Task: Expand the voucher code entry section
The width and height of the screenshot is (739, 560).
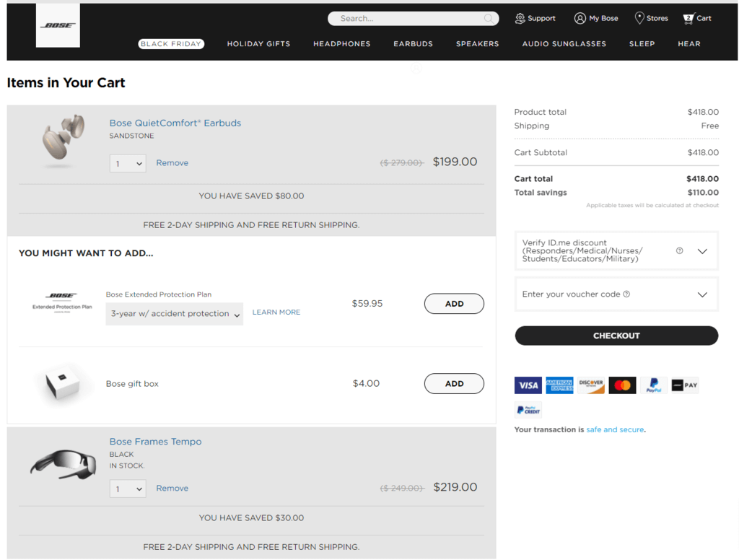Action: pos(702,294)
